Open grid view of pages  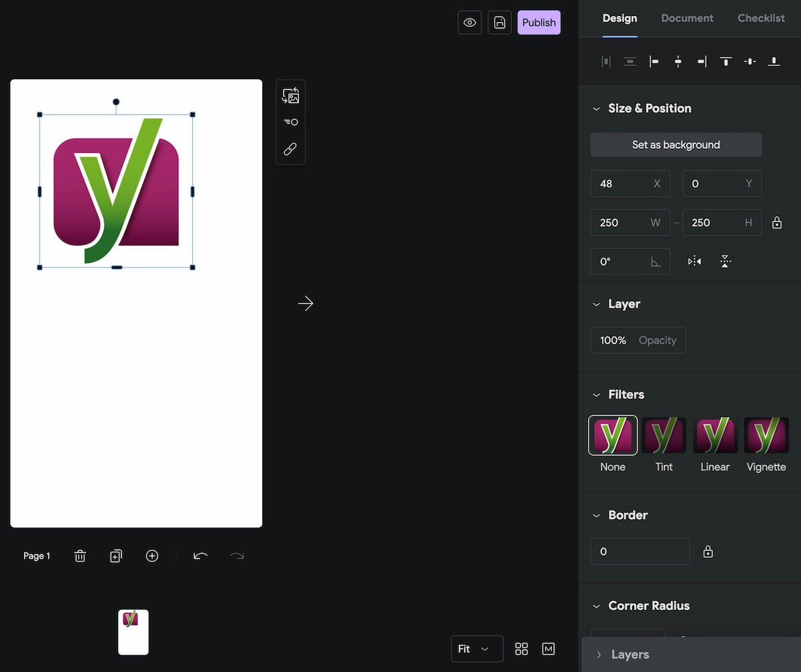(x=521, y=649)
